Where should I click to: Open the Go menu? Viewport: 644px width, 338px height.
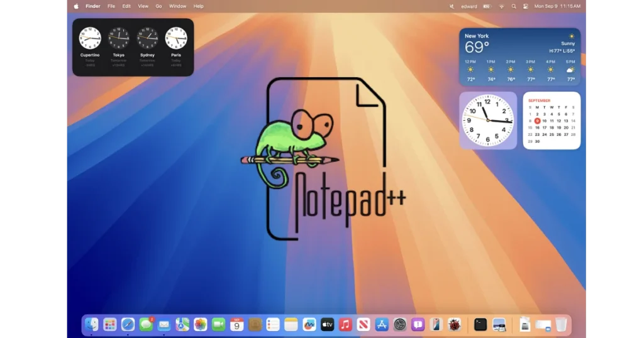(x=158, y=6)
